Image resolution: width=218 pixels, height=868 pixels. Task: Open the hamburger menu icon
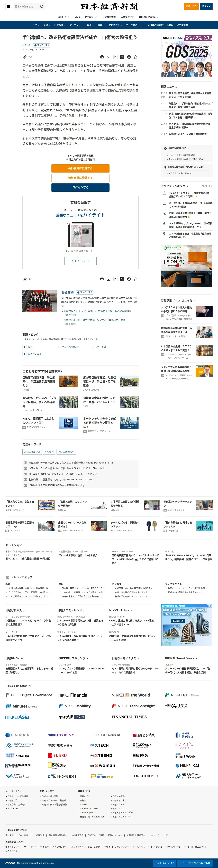[8, 6]
